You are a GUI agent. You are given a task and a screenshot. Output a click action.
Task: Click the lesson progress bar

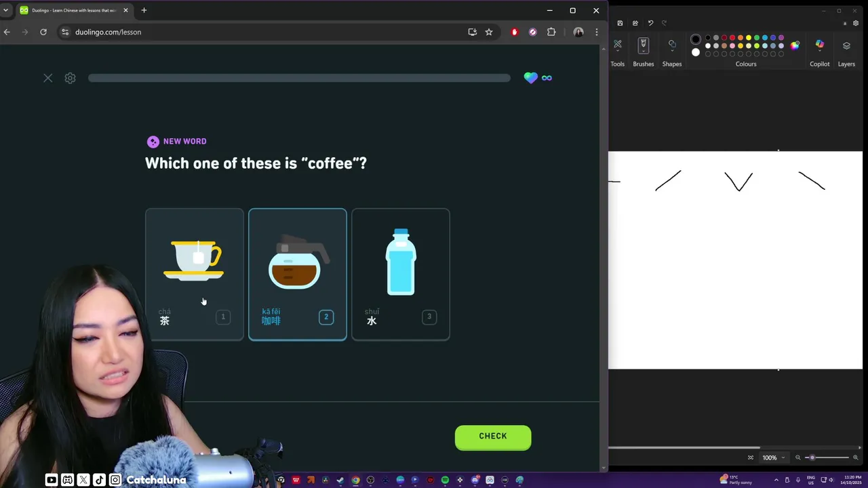299,78
